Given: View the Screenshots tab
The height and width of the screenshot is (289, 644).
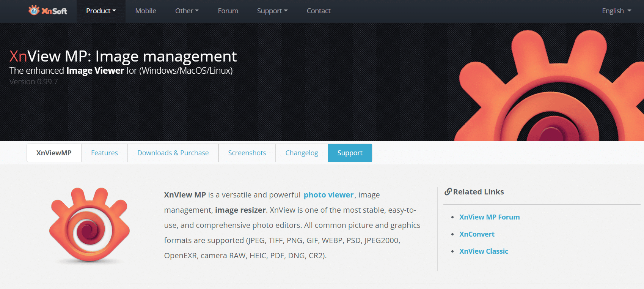Looking at the screenshot, I should (247, 153).
